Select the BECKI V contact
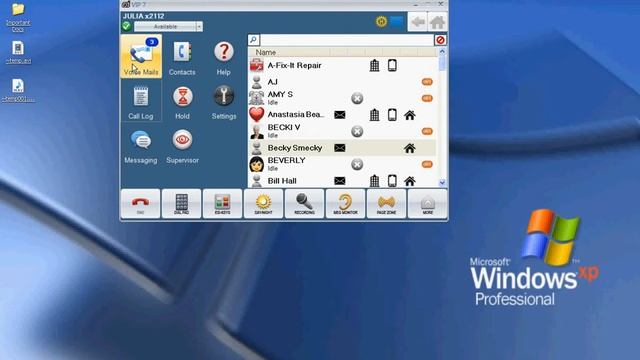The width and height of the screenshot is (640, 360). click(342, 131)
